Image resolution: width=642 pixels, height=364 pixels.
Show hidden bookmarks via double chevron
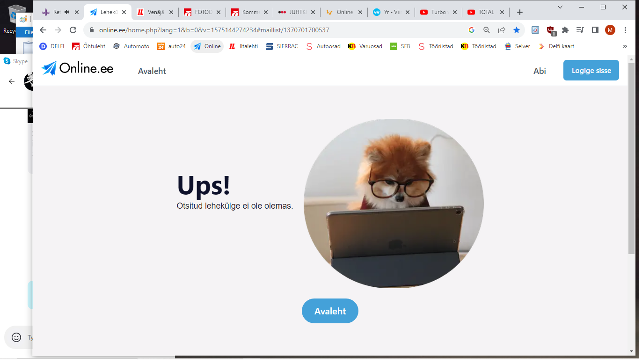(625, 46)
